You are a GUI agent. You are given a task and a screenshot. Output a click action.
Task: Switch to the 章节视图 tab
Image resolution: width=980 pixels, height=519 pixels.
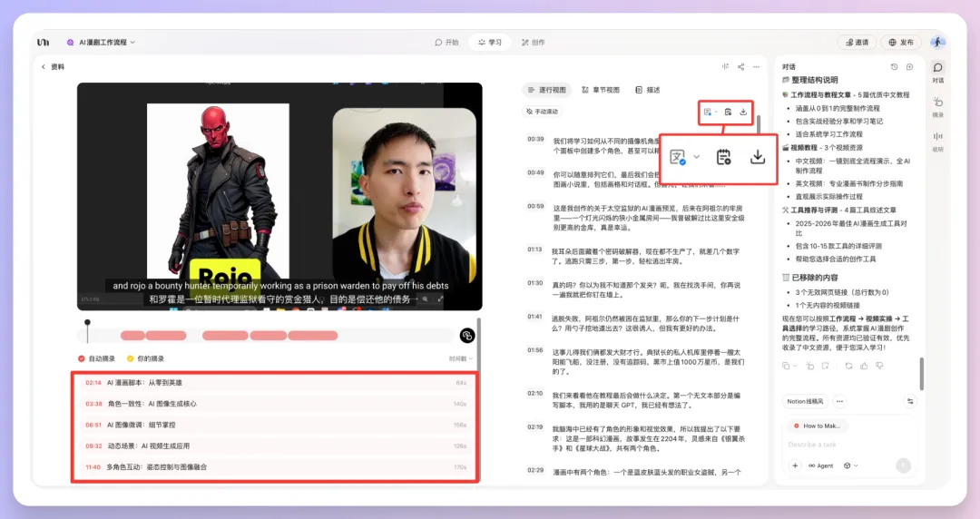pos(600,90)
